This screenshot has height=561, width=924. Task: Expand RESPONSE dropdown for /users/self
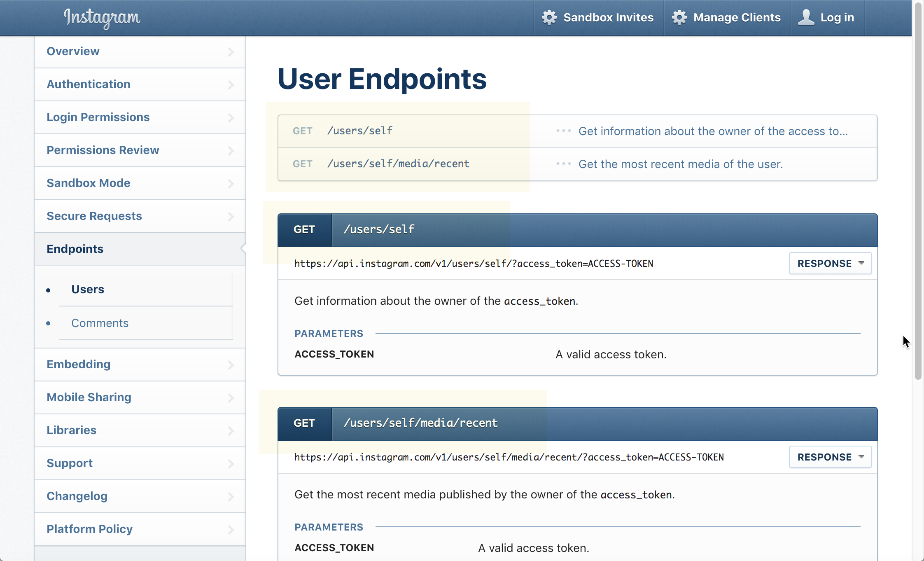coord(830,263)
